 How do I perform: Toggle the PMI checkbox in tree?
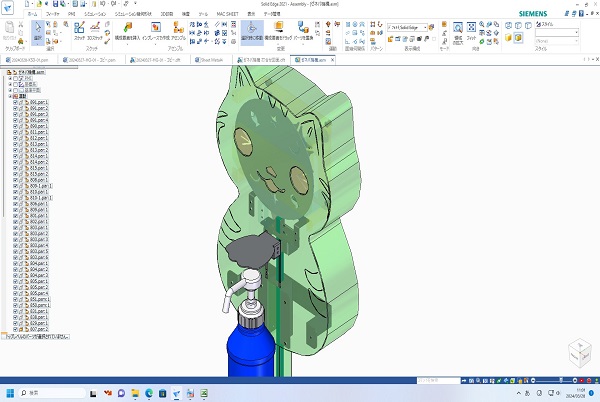(x=15, y=78)
